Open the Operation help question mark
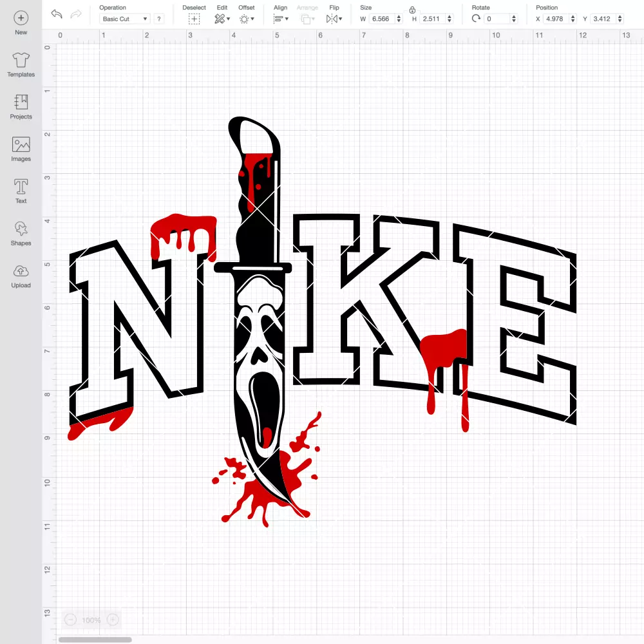 (159, 19)
